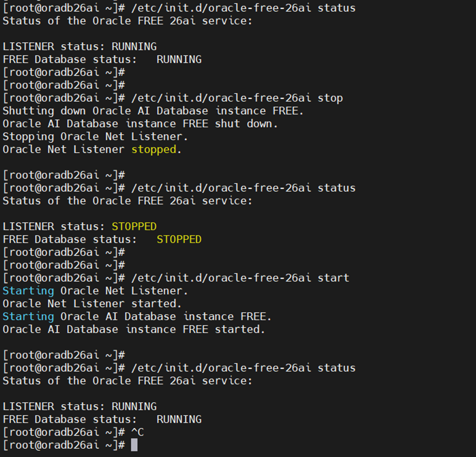Click the "stop" argument in the init.d command
This screenshot has height=457, width=476.
click(x=330, y=98)
